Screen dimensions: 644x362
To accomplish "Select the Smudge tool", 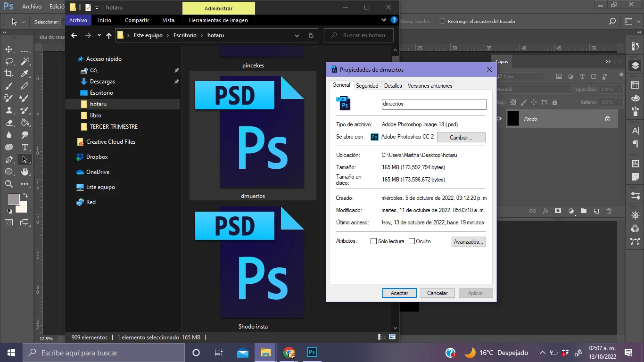I will (x=25, y=135).
